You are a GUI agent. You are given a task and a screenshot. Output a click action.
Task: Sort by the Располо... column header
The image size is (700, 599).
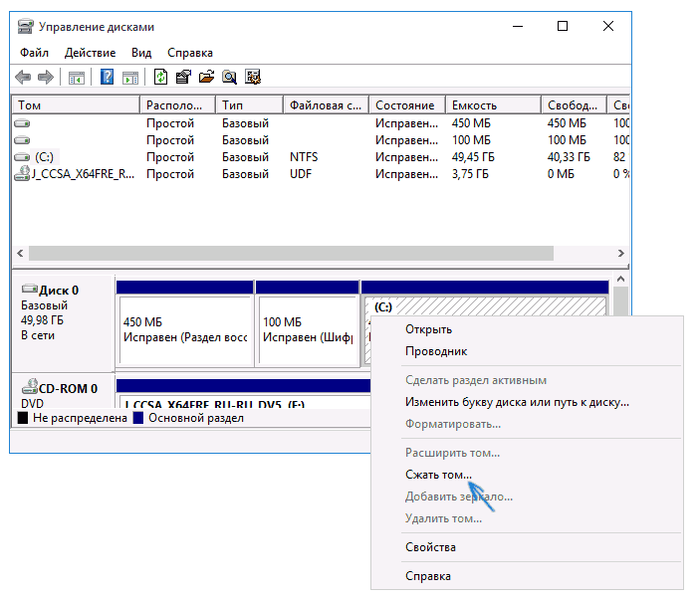point(177,105)
